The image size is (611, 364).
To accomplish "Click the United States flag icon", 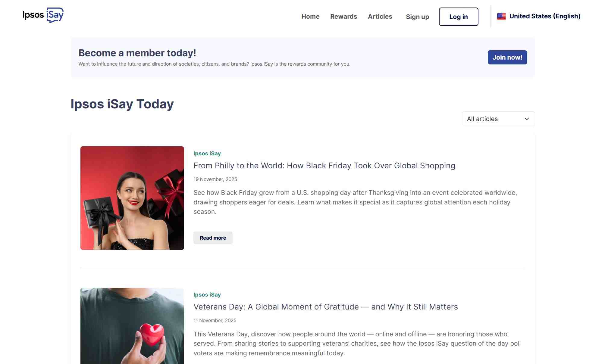I will (x=501, y=17).
